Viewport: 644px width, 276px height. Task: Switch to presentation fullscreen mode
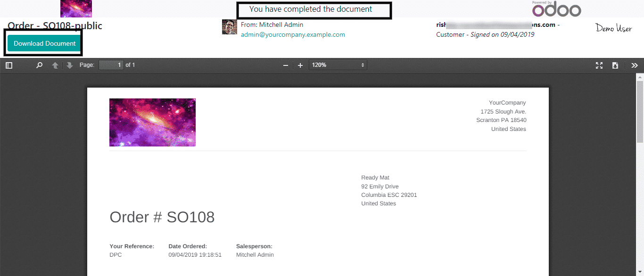coord(599,65)
